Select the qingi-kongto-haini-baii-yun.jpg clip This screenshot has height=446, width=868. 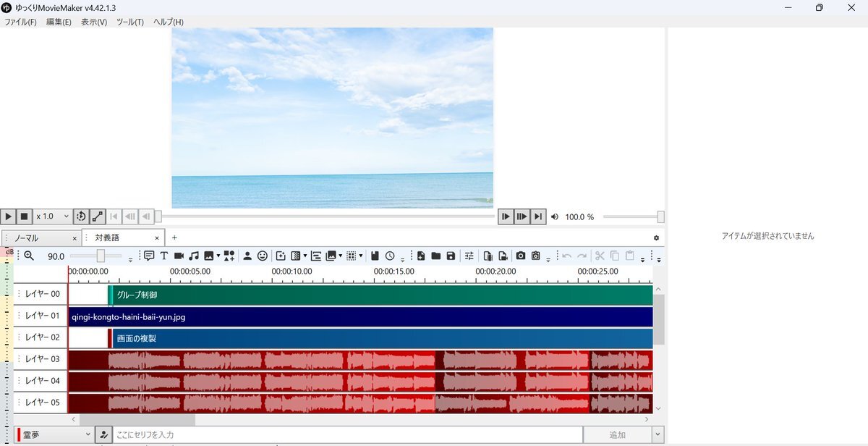point(360,317)
